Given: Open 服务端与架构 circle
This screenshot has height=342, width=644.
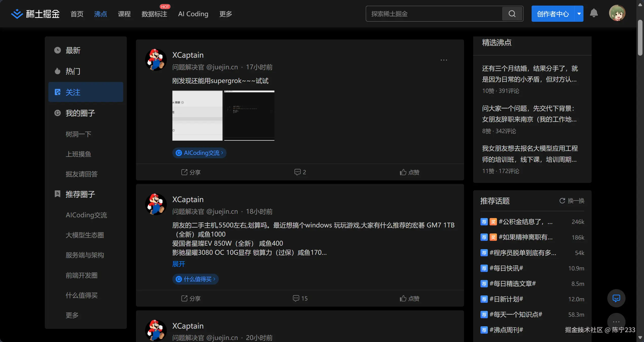Looking at the screenshot, I should (85, 255).
